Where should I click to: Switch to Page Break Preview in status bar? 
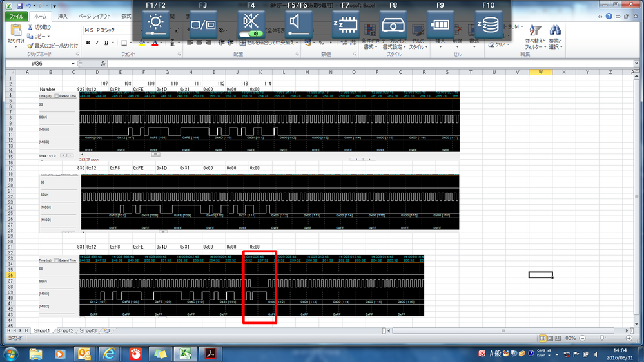point(558,338)
